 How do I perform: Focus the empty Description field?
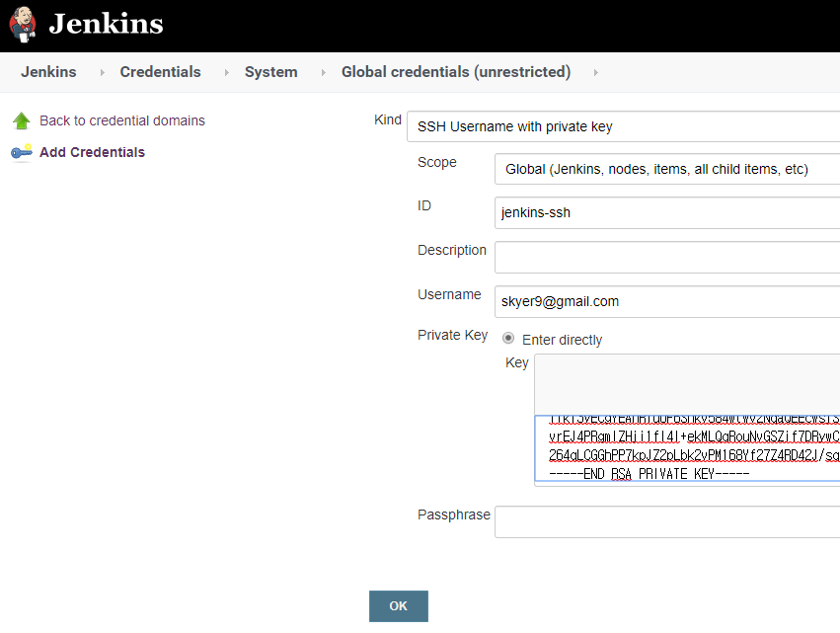point(667,258)
